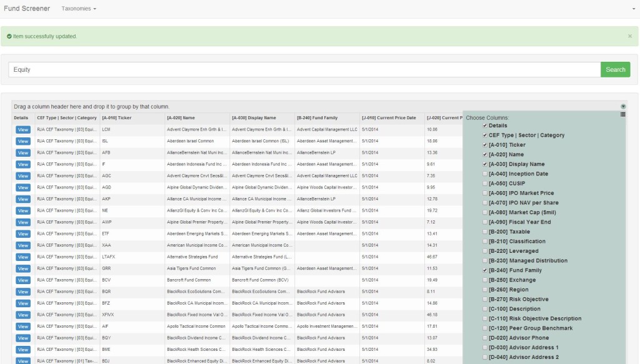Check the [D-020] Advisor Phone option

click(x=485, y=338)
